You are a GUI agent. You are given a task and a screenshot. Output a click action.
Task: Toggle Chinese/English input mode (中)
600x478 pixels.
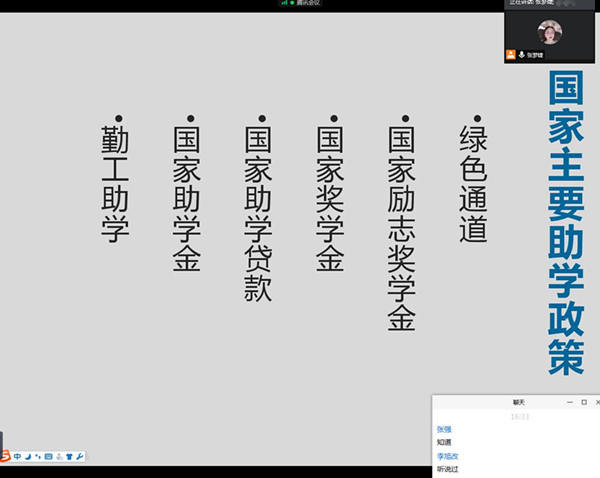(18, 456)
